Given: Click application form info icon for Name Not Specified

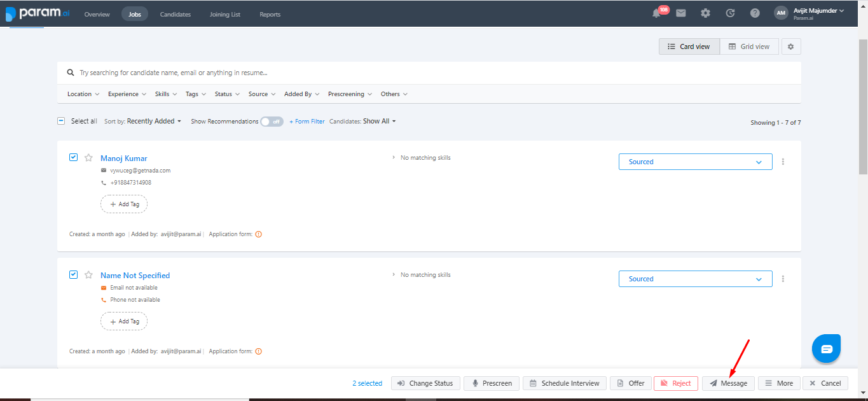Looking at the screenshot, I should (259, 351).
